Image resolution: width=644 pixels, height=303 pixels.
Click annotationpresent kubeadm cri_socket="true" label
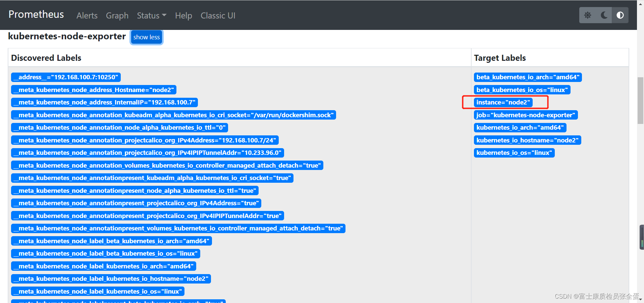pyautogui.click(x=152, y=178)
